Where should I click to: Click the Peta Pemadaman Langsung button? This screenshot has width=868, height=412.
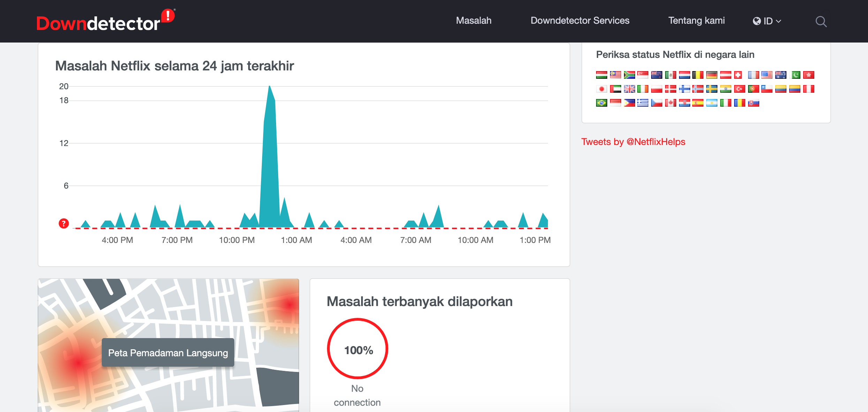tap(168, 353)
